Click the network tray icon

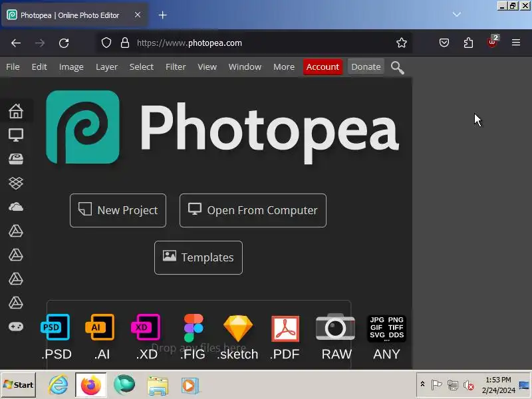[452, 385]
